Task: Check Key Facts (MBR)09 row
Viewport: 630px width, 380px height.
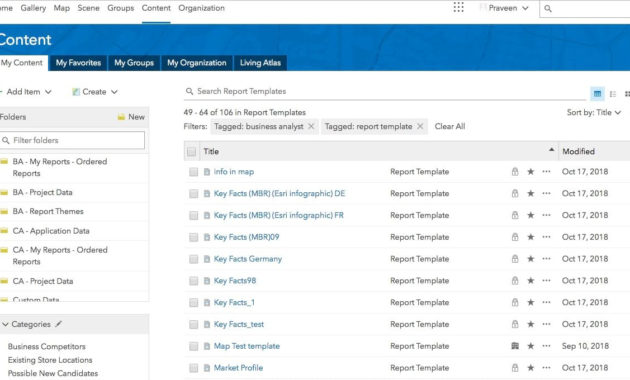Action: click(194, 237)
